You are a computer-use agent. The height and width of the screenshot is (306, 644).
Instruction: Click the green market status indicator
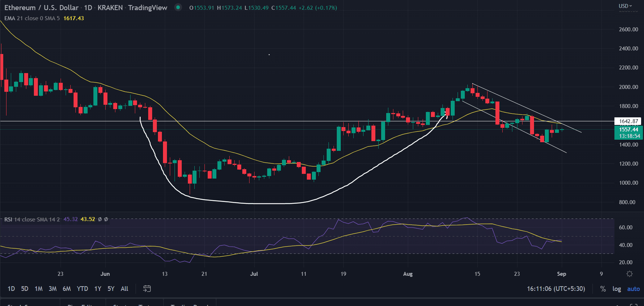click(x=178, y=7)
